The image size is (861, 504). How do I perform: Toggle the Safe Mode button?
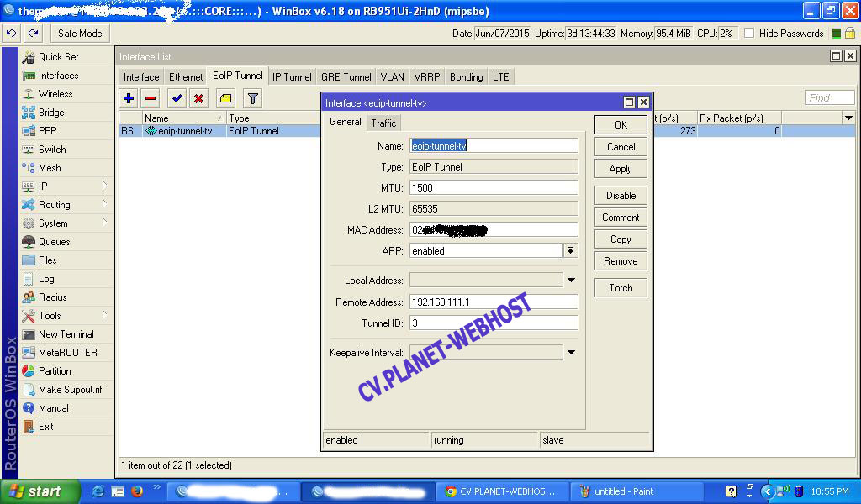pyautogui.click(x=80, y=34)
